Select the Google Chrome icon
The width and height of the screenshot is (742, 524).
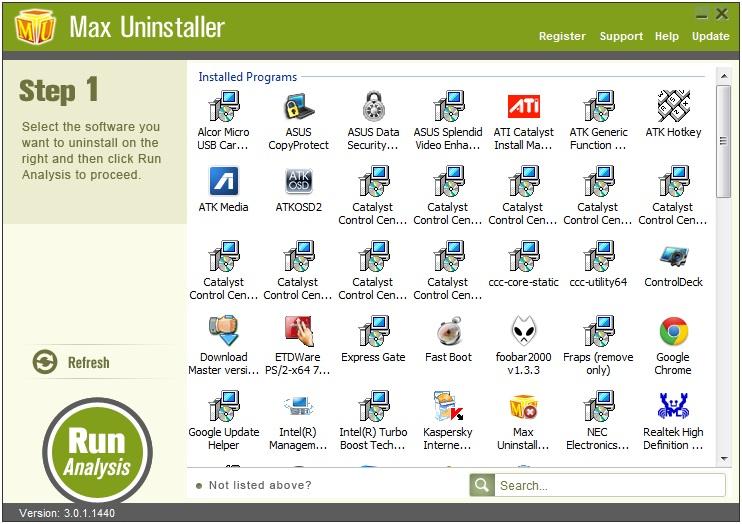click(x=673, y=331)
